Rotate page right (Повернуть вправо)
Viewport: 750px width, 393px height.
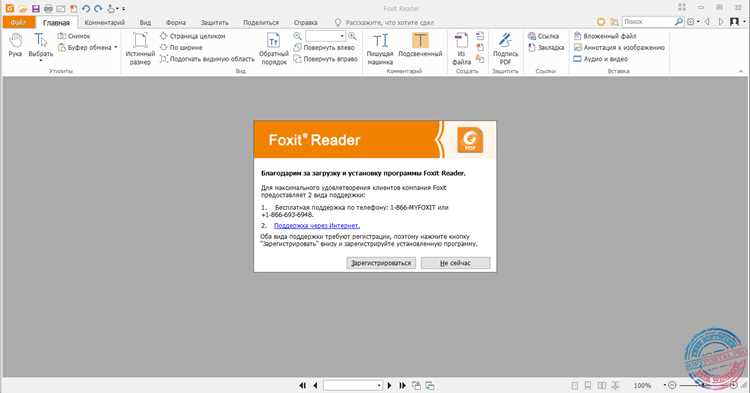coord(326,59)
